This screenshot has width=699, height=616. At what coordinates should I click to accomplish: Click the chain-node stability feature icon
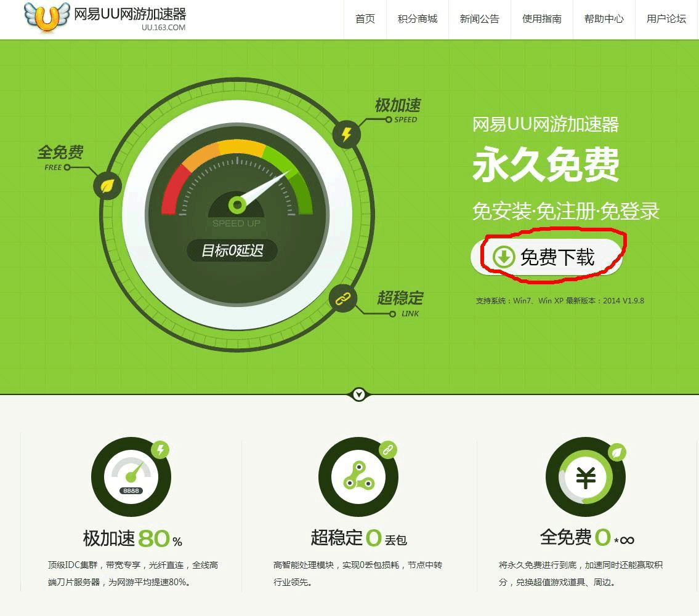point(358,476)
